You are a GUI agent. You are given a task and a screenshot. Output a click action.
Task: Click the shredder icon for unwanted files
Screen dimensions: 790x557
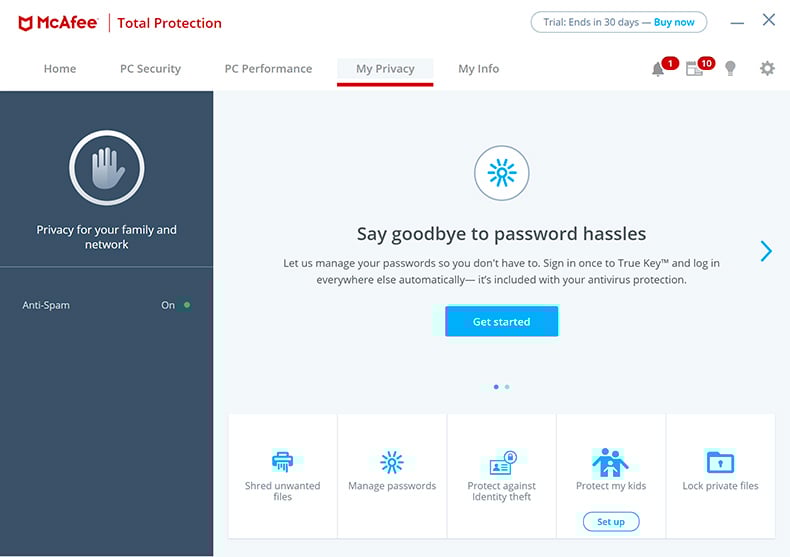pyautogui.click(x=282, y=461)
